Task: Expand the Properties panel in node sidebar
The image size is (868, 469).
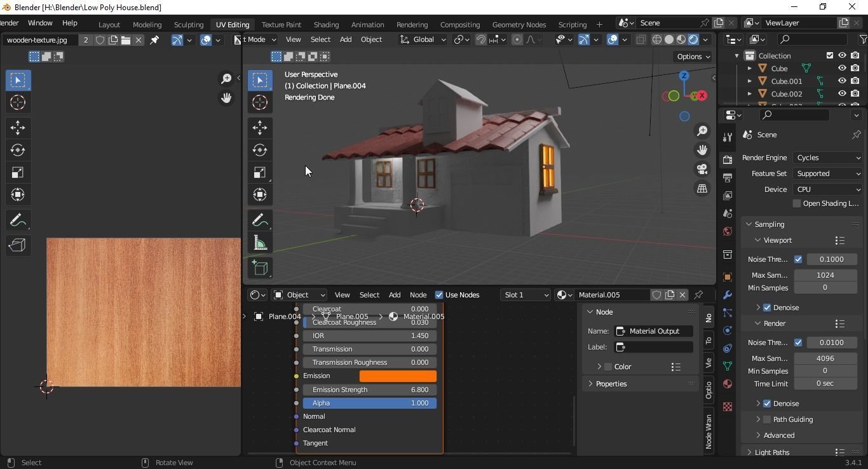Action: point(590,384)
